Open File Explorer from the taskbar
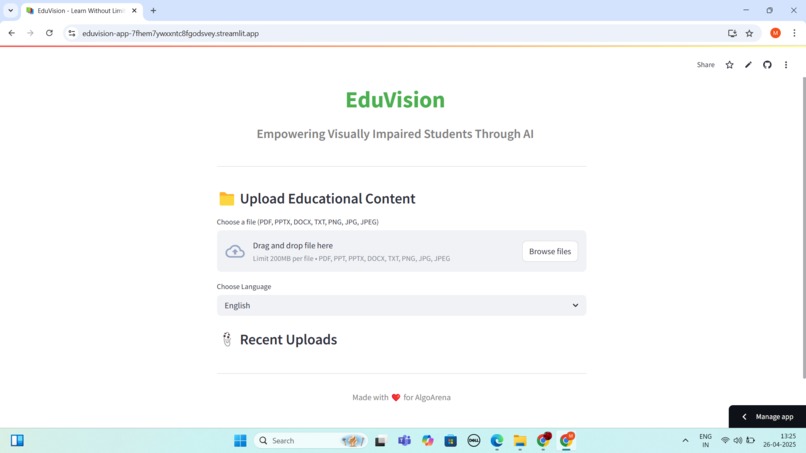 point(520,441)
